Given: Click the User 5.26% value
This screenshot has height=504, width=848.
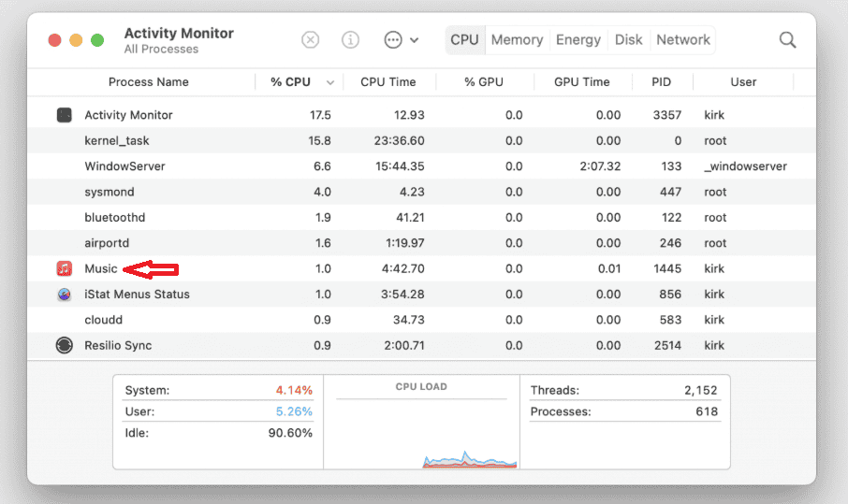Looking at the screenshot, I should 294,411.
